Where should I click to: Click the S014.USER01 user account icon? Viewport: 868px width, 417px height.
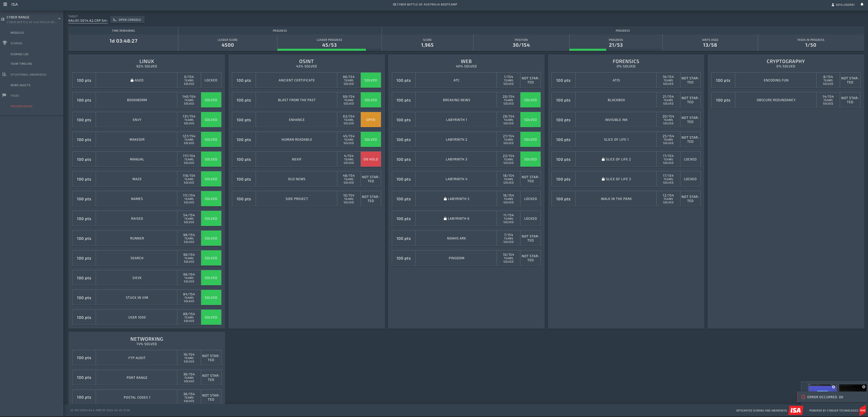833,5
